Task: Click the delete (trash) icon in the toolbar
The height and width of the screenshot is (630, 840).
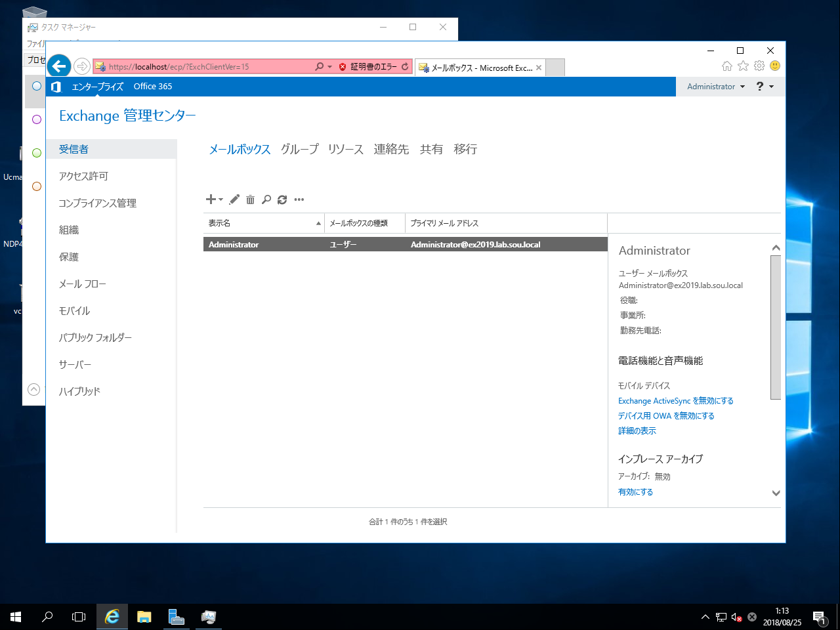Action: click(250, 199)
